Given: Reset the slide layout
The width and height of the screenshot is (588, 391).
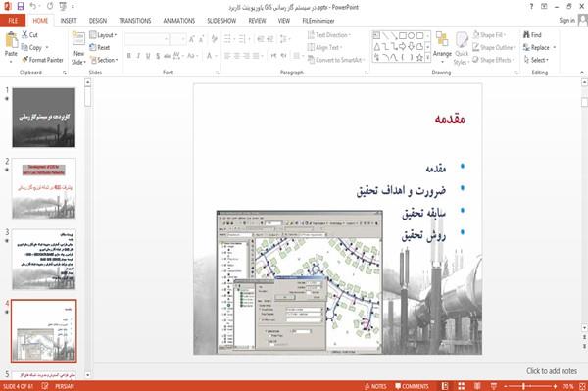Looking at the screenshot, I should click(x=100, y=48).
